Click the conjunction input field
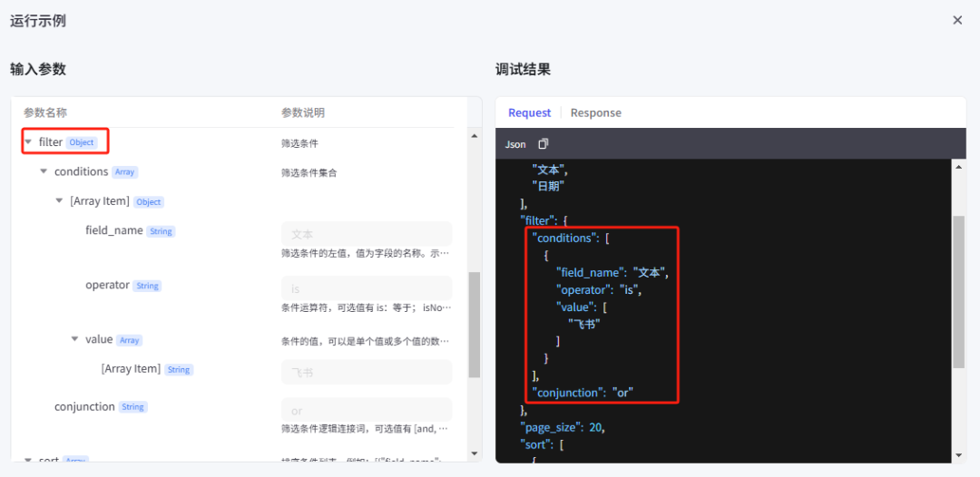Viewport: 980px width, 477px height. pyautogui.click(x=367, y=410)
